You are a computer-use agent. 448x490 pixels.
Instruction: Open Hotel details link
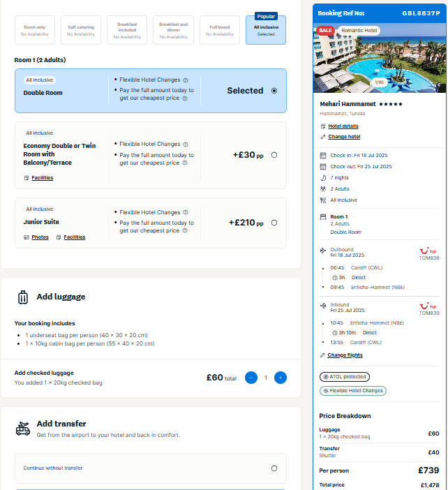[x=343, y=126]
